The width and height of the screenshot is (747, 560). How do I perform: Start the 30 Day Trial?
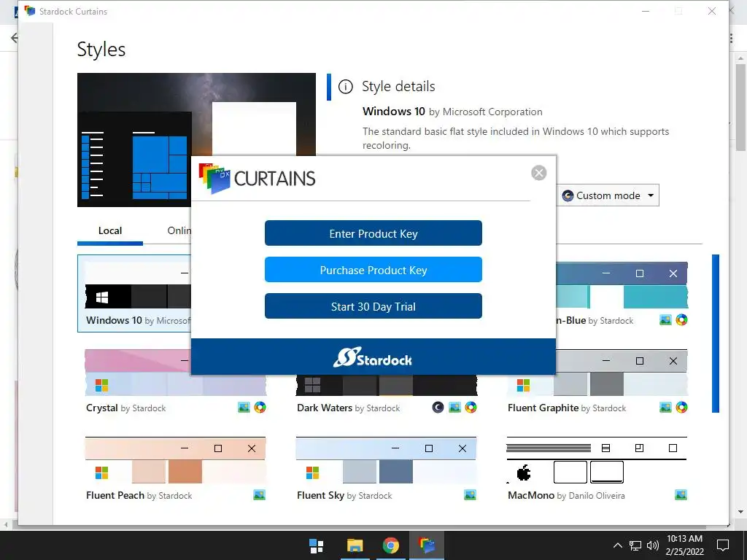[x=373, y=306]
